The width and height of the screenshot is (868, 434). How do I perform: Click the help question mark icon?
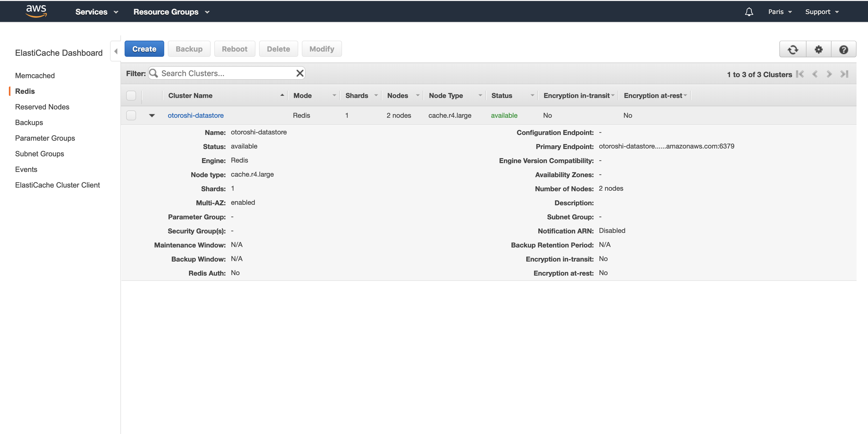coord(843,49)
